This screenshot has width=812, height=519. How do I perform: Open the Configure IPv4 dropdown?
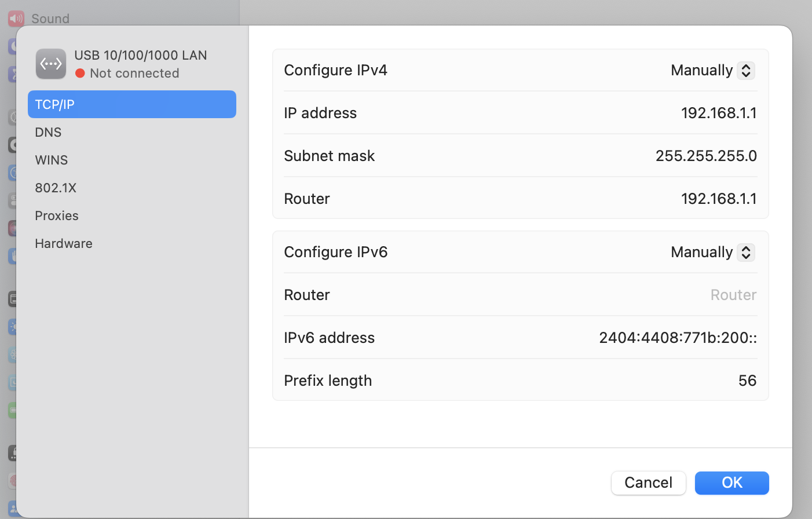[x=712, y=70]
